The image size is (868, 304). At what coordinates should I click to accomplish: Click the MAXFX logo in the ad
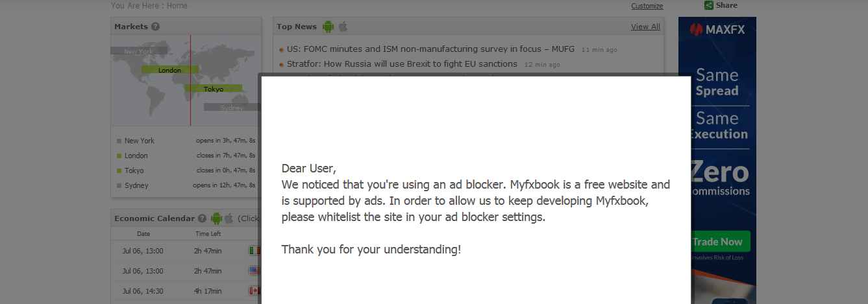tap(717, 29)
